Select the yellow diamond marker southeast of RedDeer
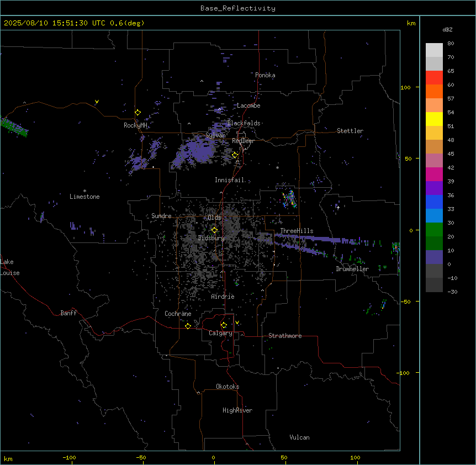This screenshot has width=476, height=465. pos(235,155)
